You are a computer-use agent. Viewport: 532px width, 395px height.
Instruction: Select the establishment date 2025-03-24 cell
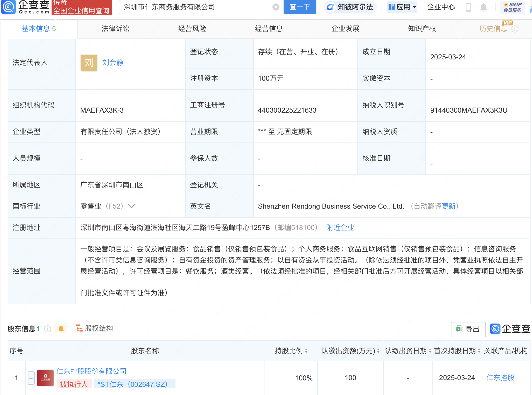(448, 57)
